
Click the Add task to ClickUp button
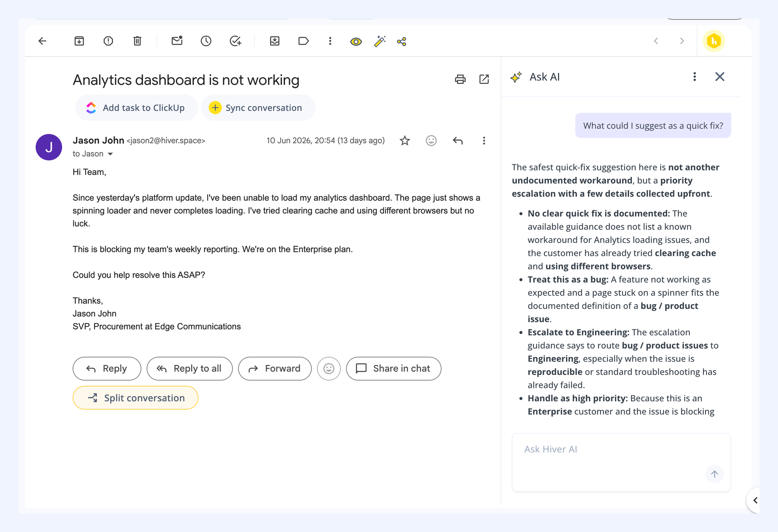tap(136, 108)
